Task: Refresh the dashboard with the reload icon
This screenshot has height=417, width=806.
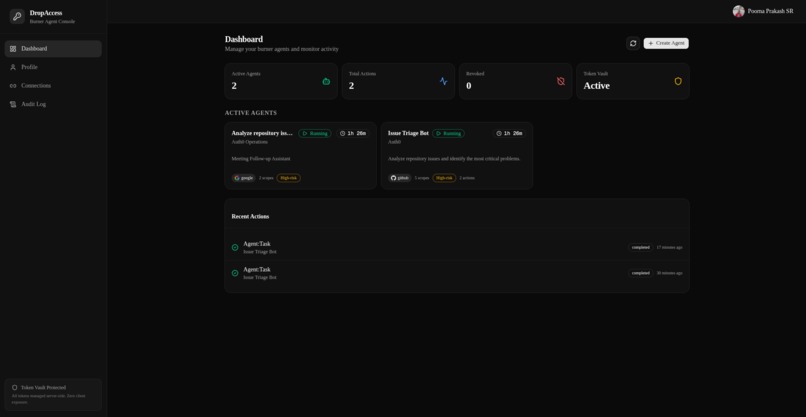Action: (x=633, y=43)
